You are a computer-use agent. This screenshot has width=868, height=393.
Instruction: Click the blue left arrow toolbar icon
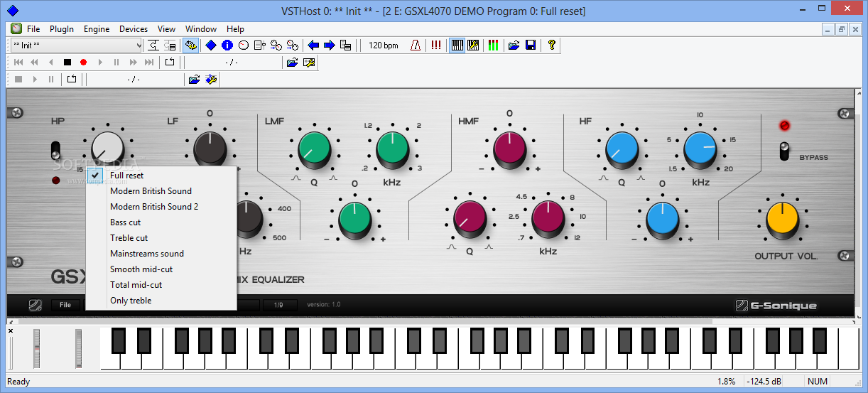pyautogui.click(x=313, y=45)
